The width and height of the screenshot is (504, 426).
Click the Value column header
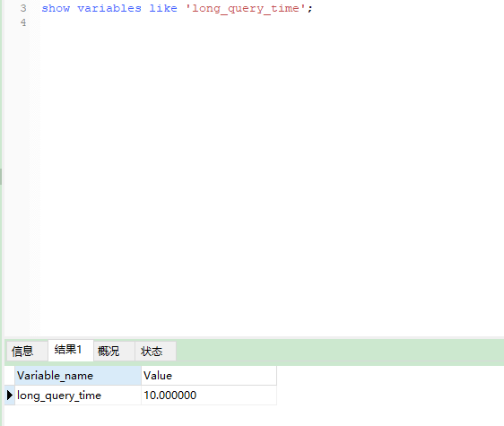(209, 376)
